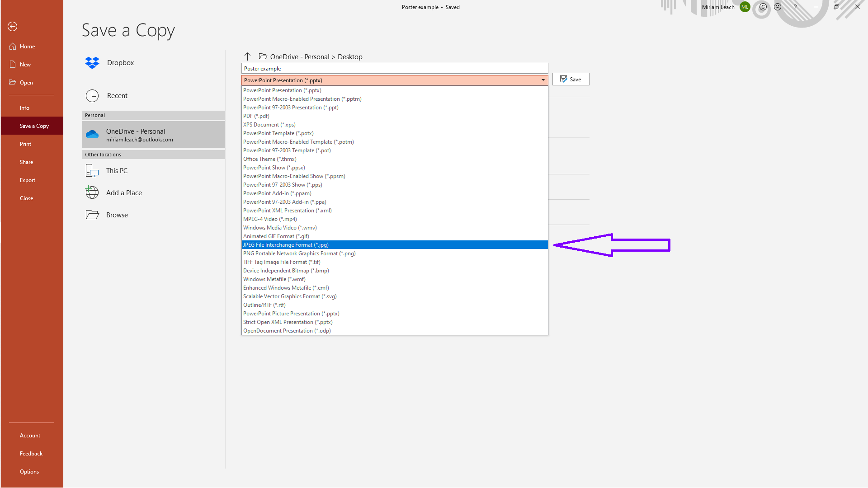Click the Home house icon
Screen dimensions: 868x488
[13, 47]
